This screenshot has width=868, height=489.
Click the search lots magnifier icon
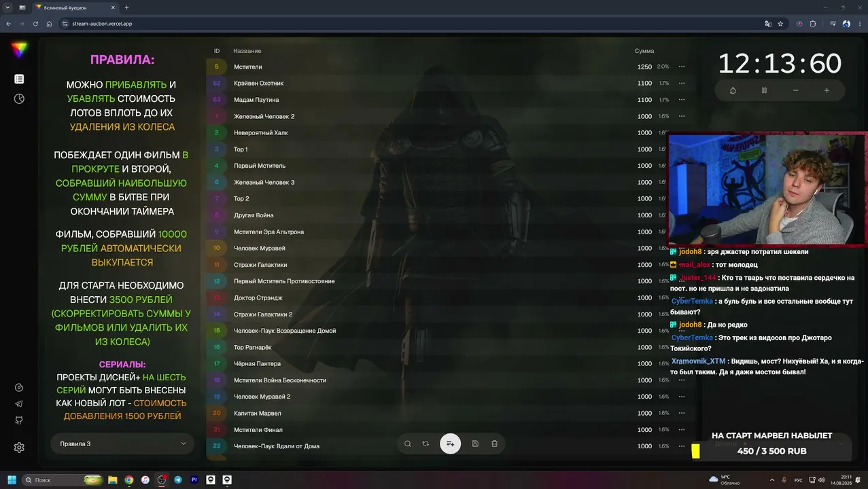pyautogui.click(x=408, y=443)
